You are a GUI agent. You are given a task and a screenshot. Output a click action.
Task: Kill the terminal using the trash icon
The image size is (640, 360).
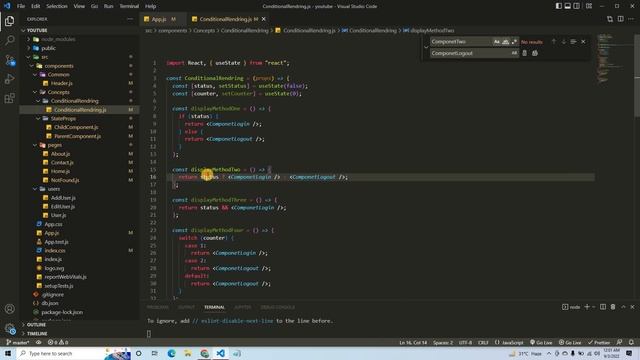613,307
